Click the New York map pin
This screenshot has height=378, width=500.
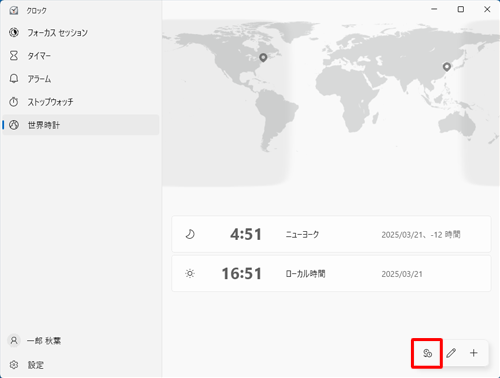pos(263,58)
